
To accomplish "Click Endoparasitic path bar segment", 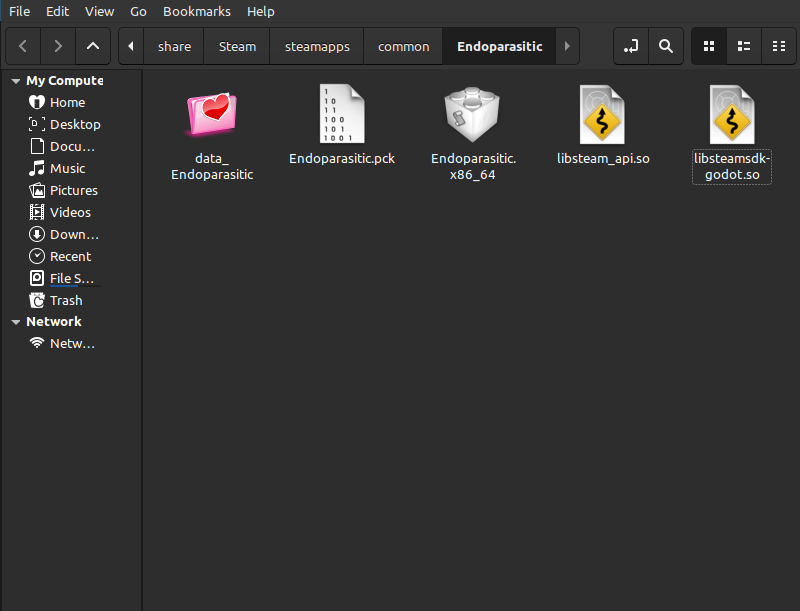I will [499, 46].
